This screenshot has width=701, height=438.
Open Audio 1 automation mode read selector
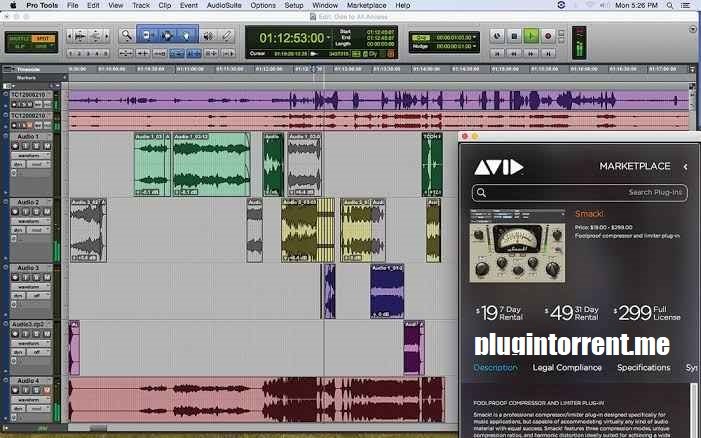coord(38,164)
